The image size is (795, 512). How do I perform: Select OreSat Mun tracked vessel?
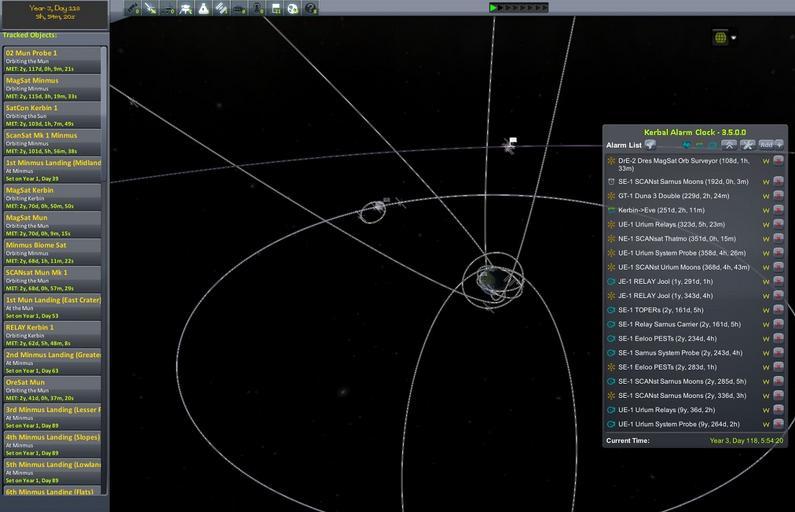point(53,389)
